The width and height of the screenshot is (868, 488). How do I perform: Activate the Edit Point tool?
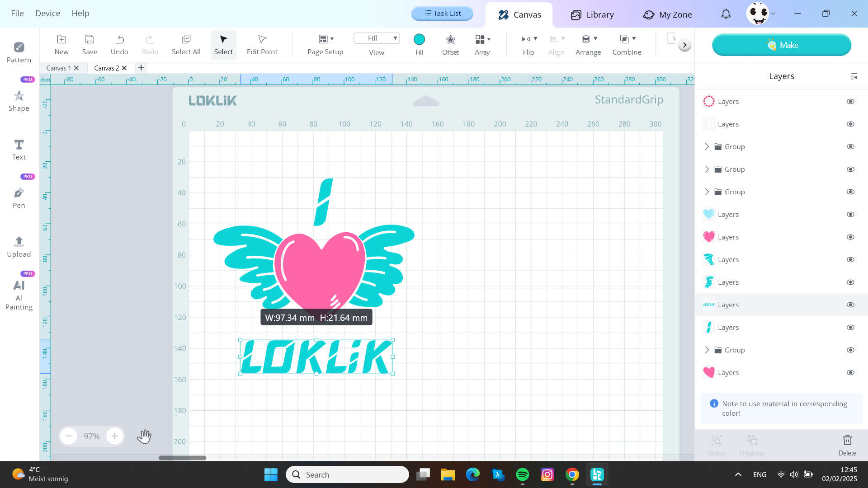point(262,45)
